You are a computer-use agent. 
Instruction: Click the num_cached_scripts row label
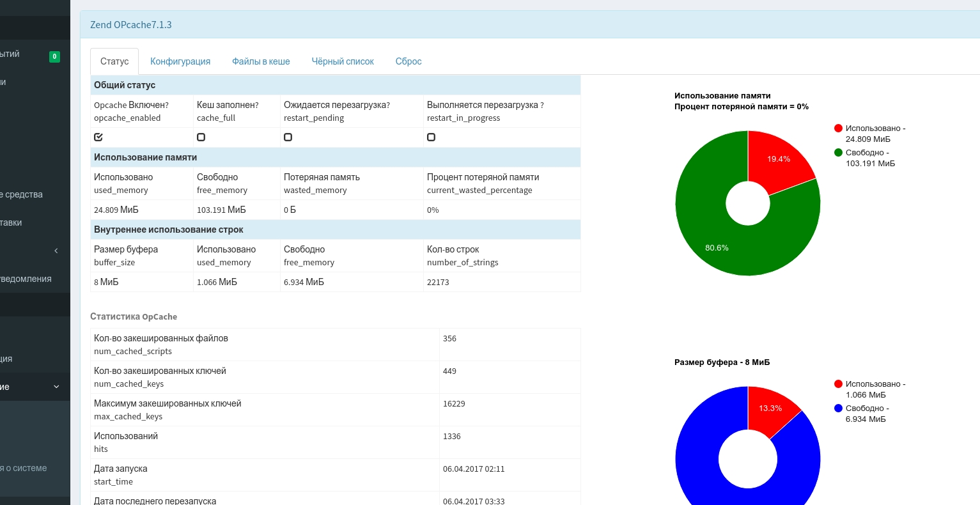(161, 345)
